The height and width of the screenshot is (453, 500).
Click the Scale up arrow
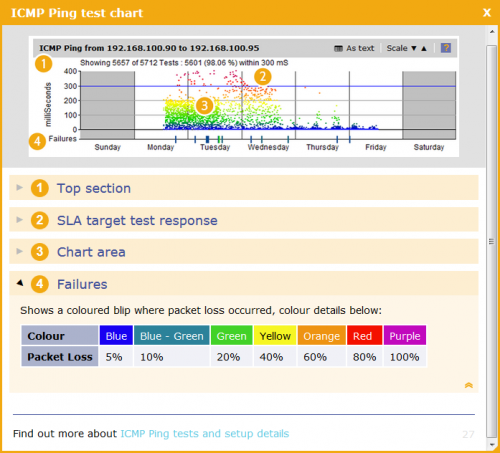[x=424, y=48]
